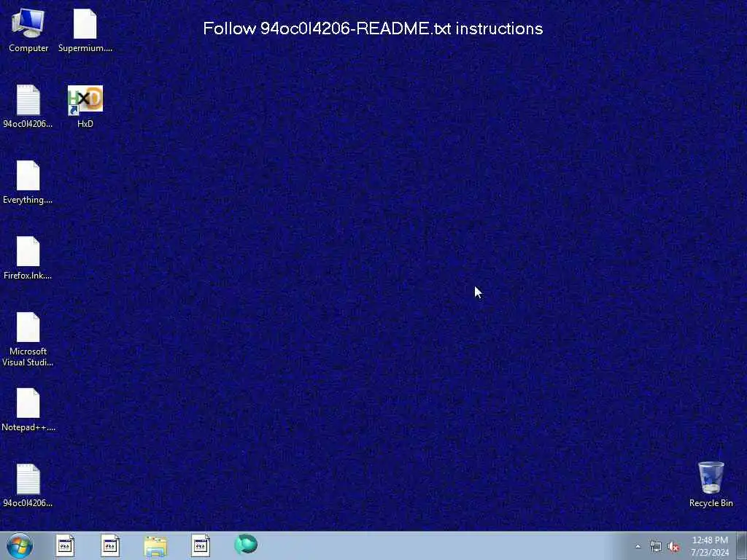Open the Windows Start menu orb
The width and height of the screenshot is (747, 560).
point(20,545)
